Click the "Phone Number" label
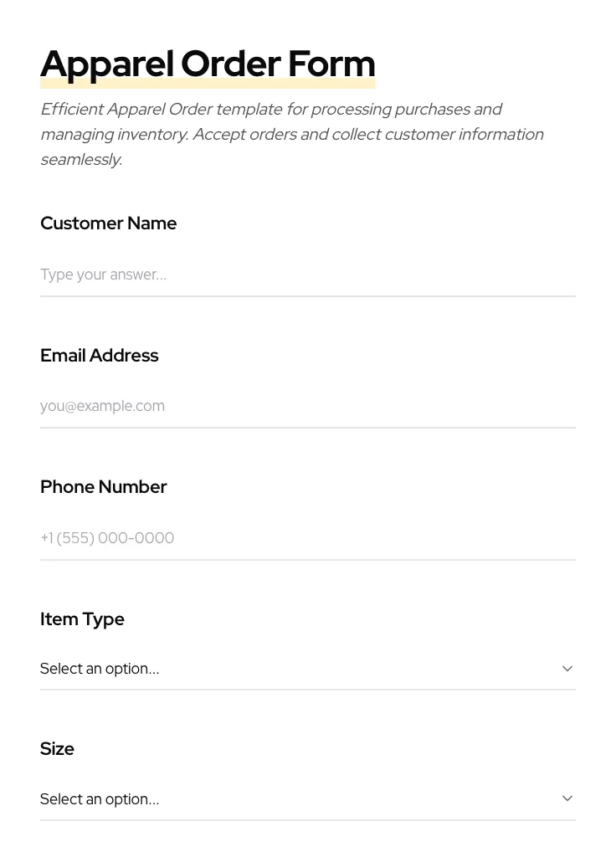Screen dimensions: 616x857 tap(103, 487)
